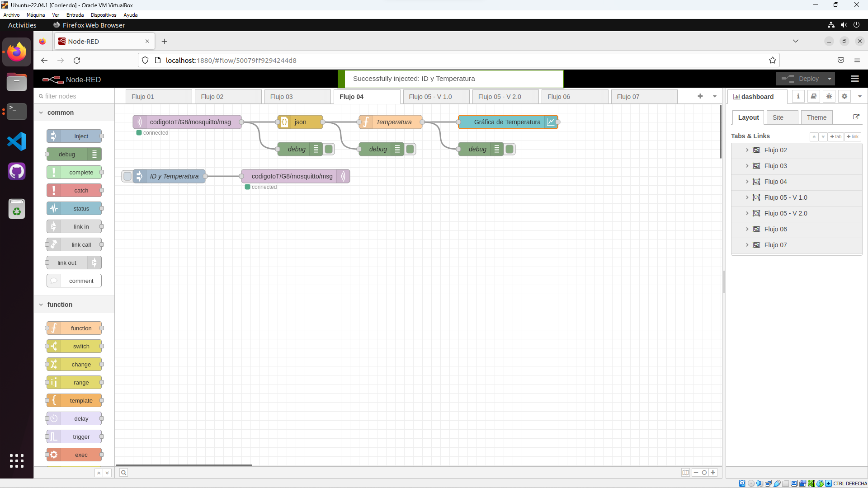Open the Deploy options dropdown arrow
The image size is (868, 488).
829,79
